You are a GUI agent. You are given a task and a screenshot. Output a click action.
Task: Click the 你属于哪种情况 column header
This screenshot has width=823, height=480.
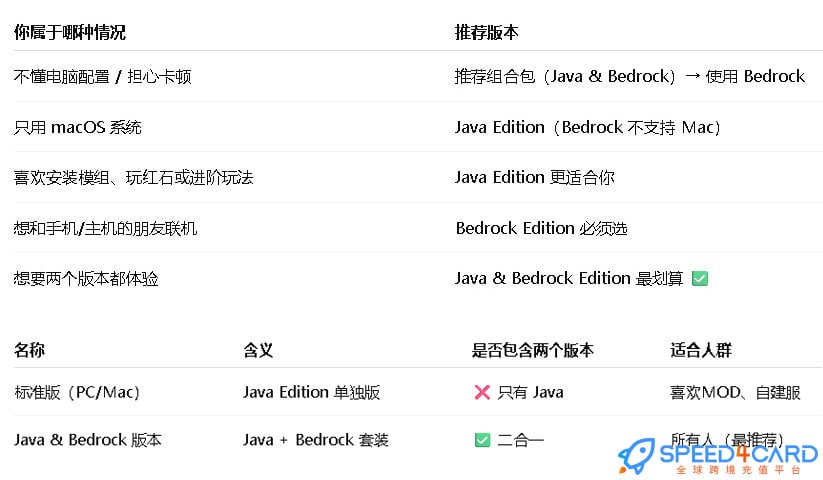coord(70,33)
